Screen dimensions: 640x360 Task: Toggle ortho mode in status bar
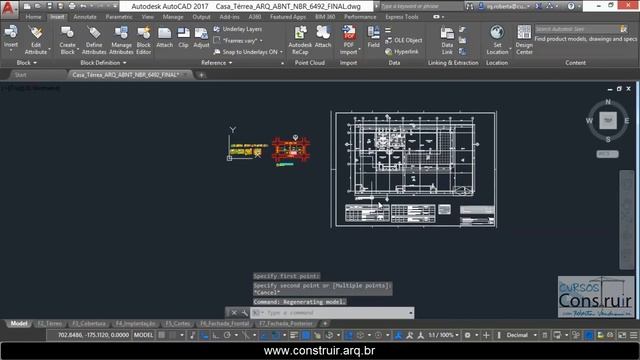pyautogui.click(x=216, y=335)
